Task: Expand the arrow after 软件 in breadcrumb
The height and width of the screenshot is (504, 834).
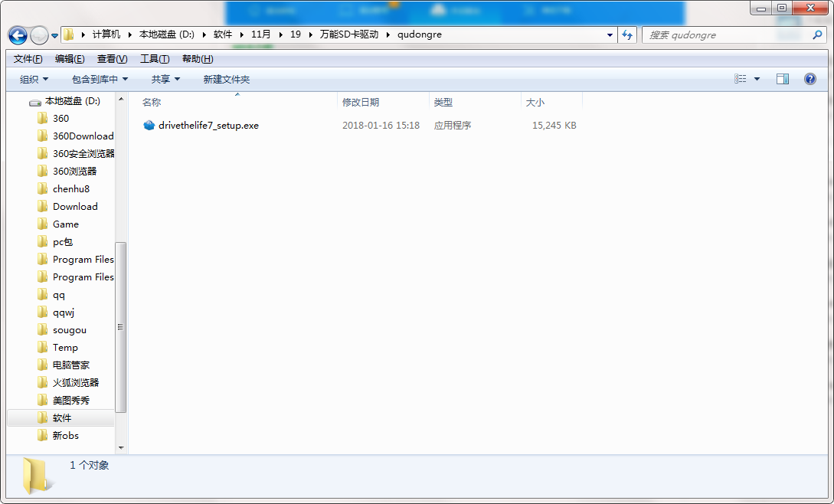Action: coord(241,34)
